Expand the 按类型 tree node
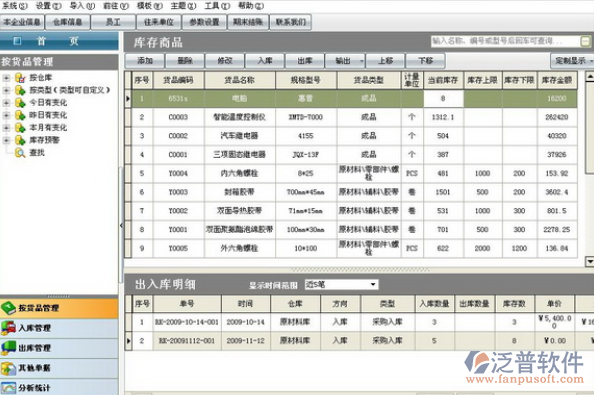This screenshot has width=594, height=395. (x=6, y=90)
